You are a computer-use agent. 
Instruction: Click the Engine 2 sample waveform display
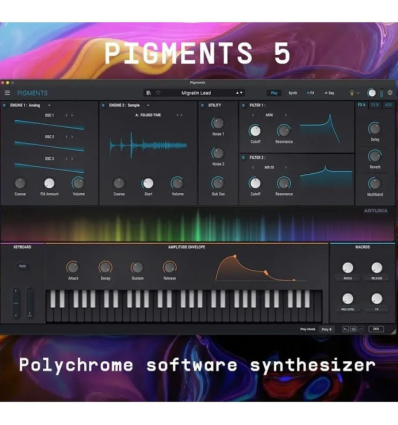point(148,145)
